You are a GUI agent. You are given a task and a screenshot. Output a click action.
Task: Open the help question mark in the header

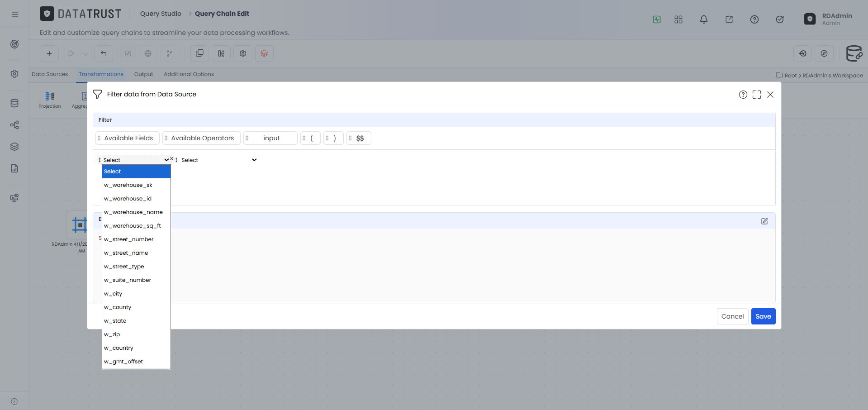pos(754,19)
